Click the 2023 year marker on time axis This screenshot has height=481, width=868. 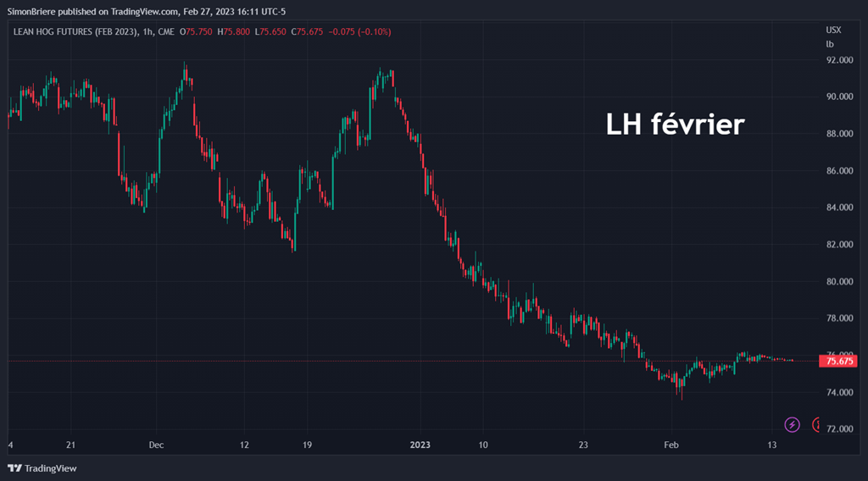coord(420,445)
